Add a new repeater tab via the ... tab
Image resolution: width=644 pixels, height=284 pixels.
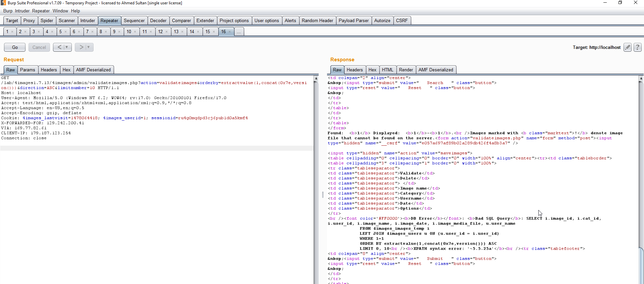(x=239, y=32)
